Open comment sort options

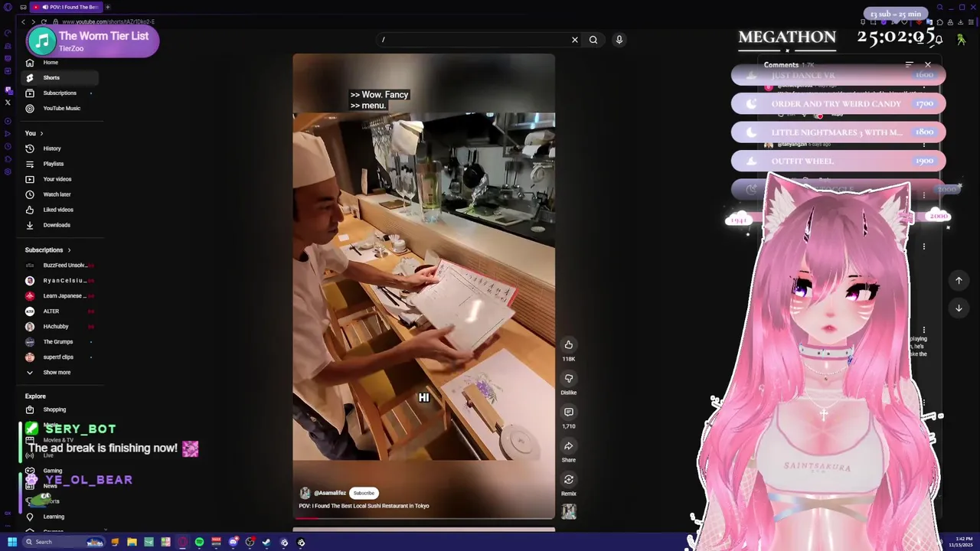coord(909,65)
